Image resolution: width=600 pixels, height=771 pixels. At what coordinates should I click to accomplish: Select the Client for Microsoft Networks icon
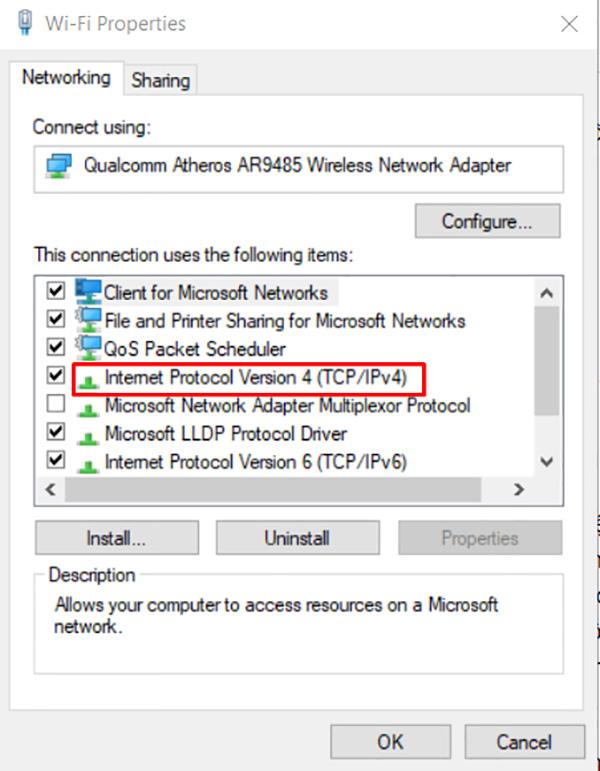[89, 292]
